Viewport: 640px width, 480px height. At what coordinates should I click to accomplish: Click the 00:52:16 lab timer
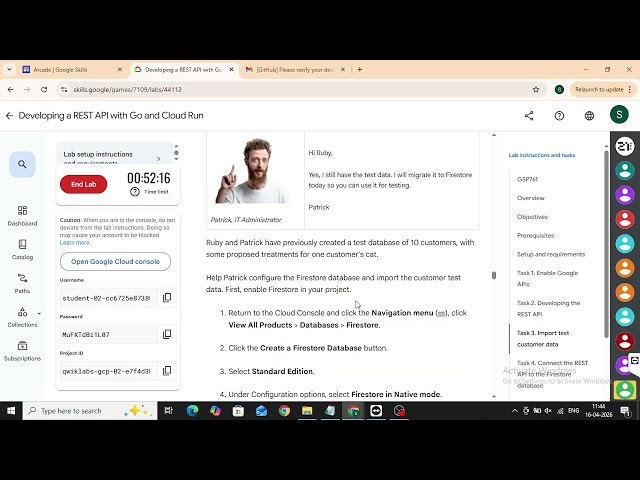pos(149,178)
